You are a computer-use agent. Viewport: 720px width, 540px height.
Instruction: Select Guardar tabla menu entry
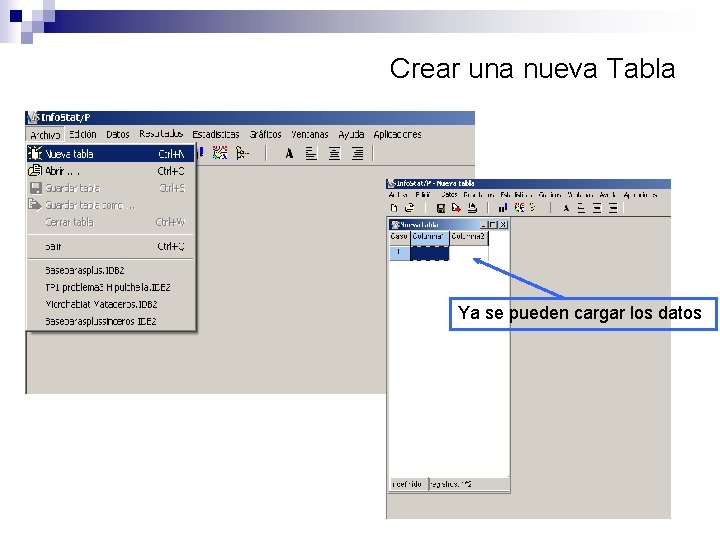tap(111, 188)
